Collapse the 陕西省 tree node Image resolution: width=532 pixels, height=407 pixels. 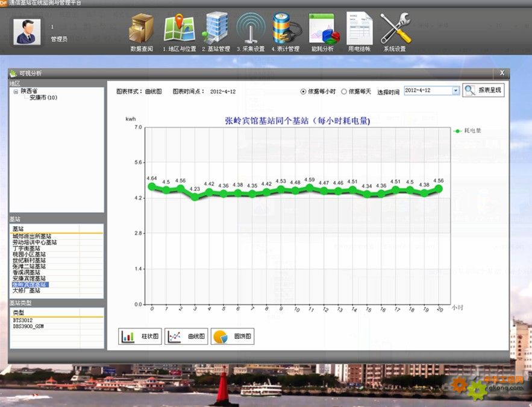(x=15, y=91)
